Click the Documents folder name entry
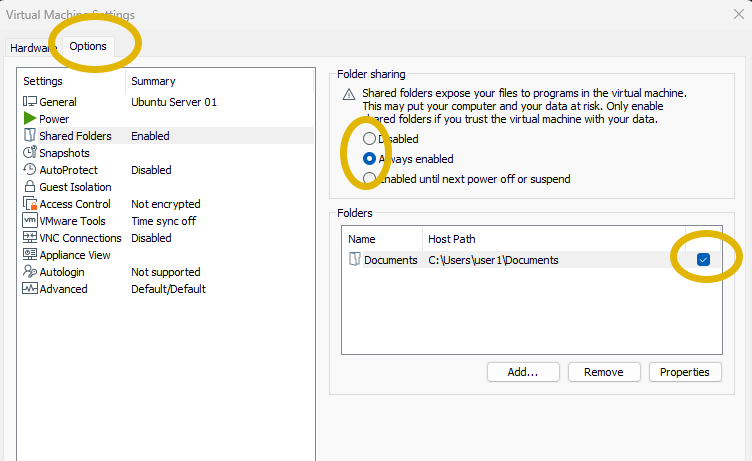This screenshot has width=752, height=461. click(391, 260)
